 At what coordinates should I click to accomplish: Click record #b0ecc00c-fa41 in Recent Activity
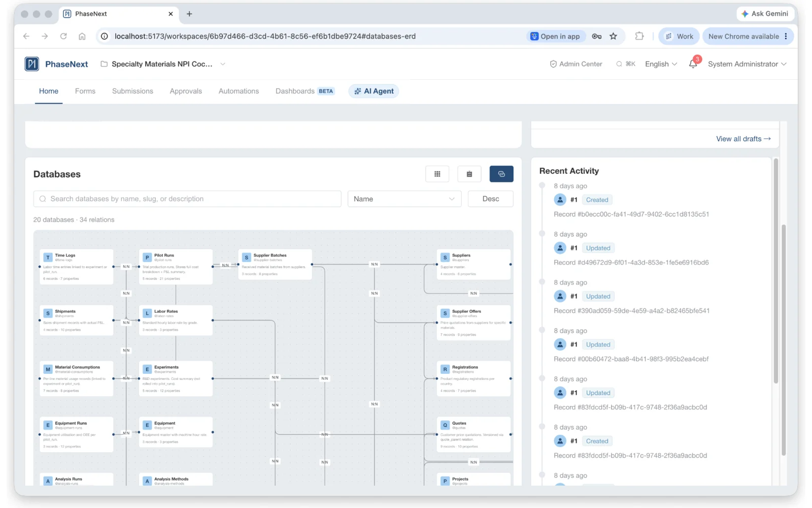click(631, 214)
